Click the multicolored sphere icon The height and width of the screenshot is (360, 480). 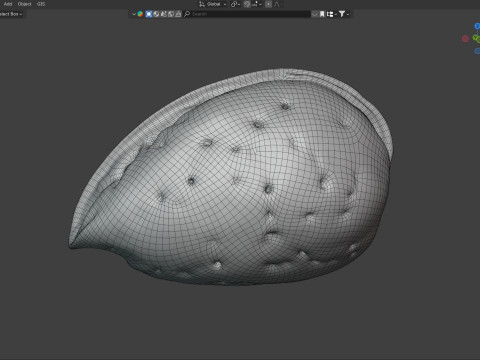(140, 14)
